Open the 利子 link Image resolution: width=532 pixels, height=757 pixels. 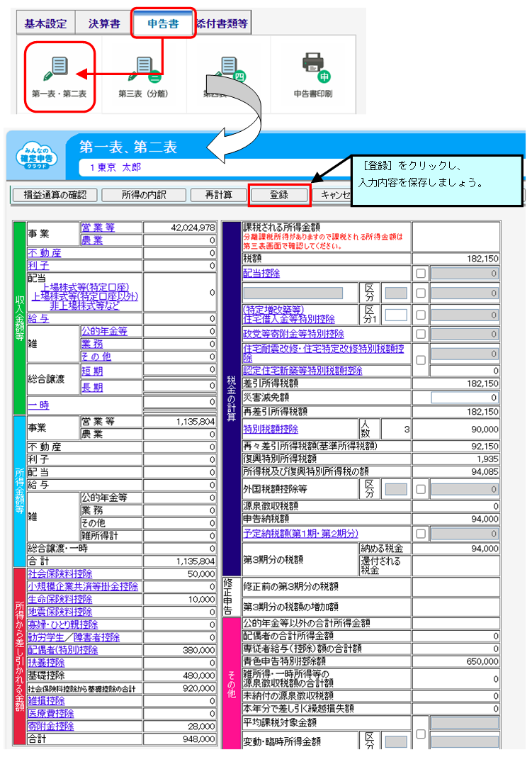[38, 265]
